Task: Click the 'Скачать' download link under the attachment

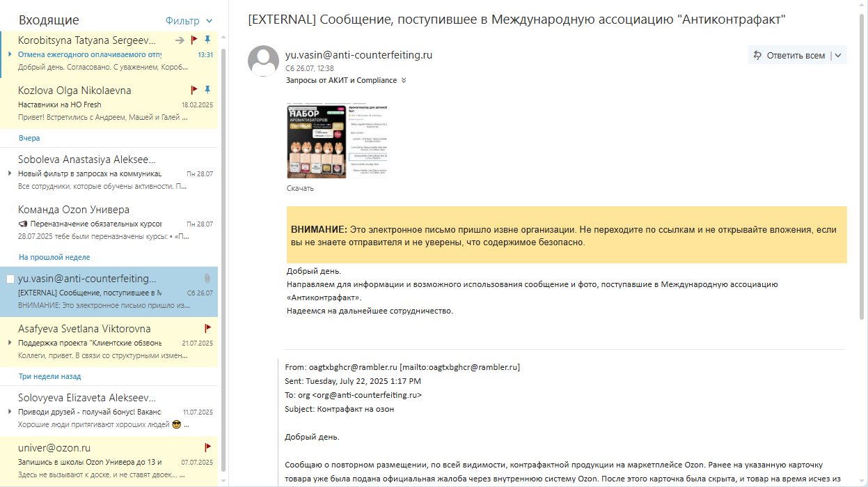Action: (300, 188)
